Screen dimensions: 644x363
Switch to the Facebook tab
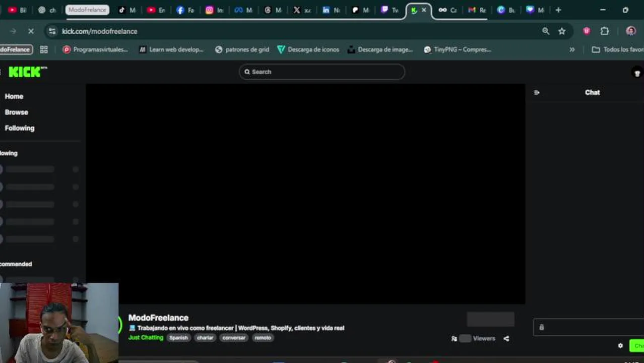coord(185,10)
